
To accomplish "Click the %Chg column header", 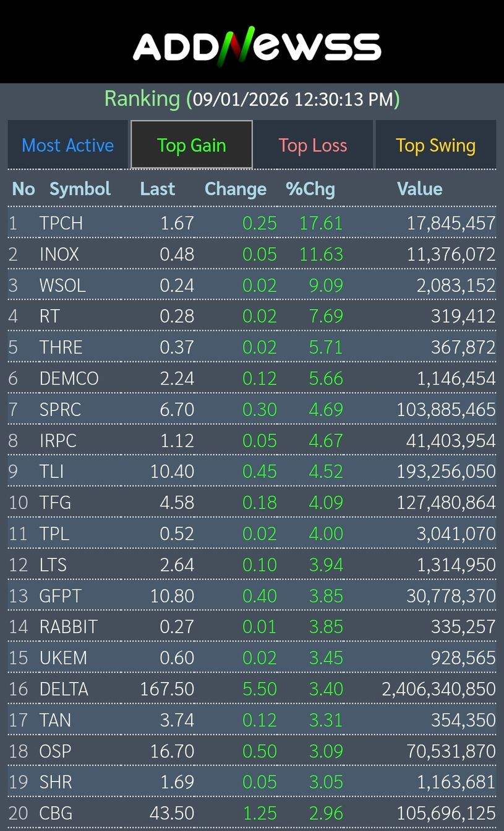I will coord(310,189).
